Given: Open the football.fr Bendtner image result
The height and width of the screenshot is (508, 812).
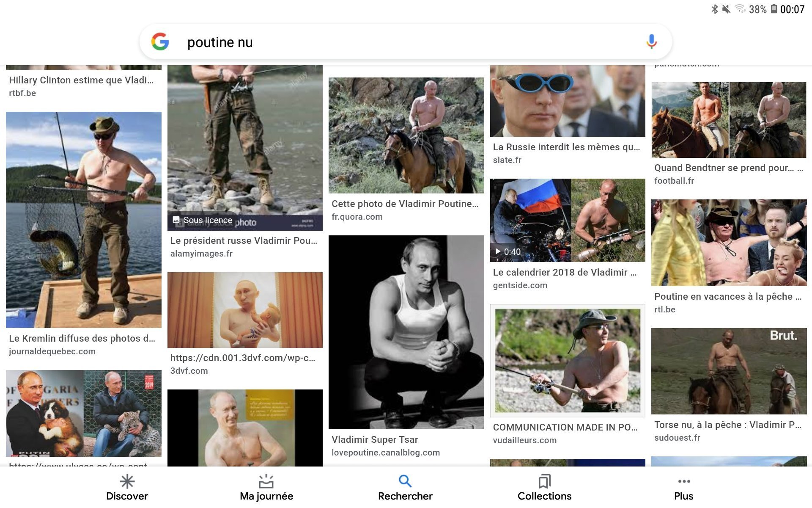Looking at the screenshot, I should pyautogui.click(x=729, y=120).
